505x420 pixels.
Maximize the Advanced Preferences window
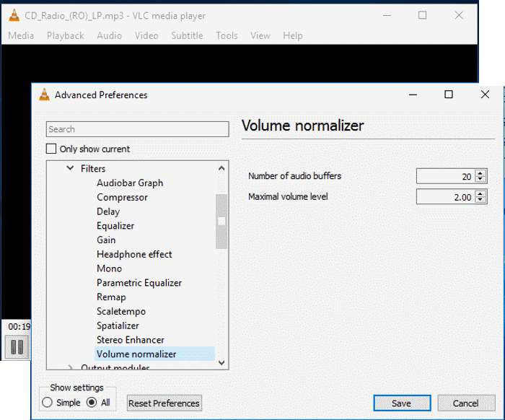449,95
